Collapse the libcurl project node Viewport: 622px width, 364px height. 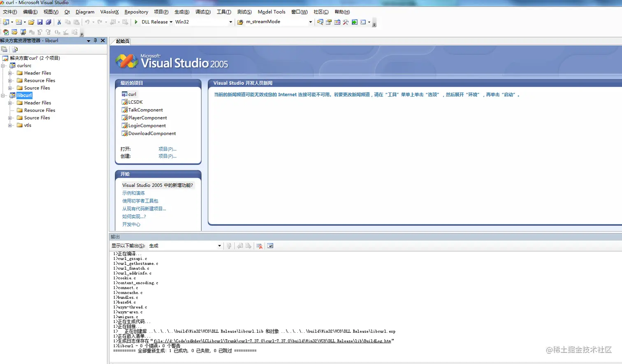coord(3,95)
